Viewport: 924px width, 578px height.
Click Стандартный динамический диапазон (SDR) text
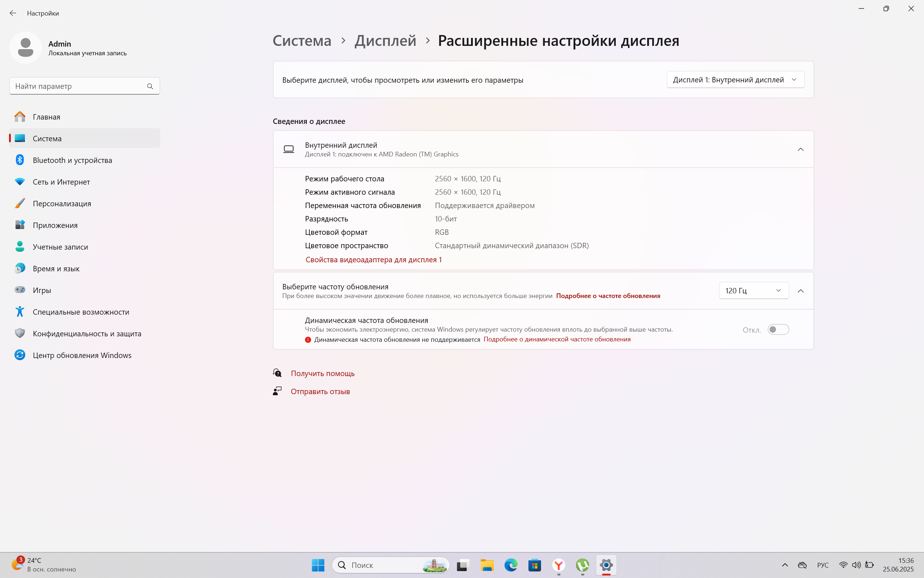(x=512, y=245)
